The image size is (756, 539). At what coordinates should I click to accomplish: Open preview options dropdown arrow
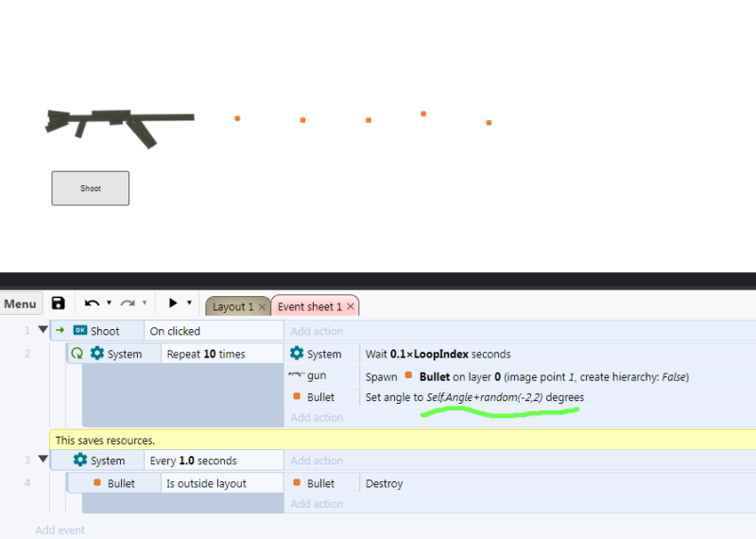[190, 303]
